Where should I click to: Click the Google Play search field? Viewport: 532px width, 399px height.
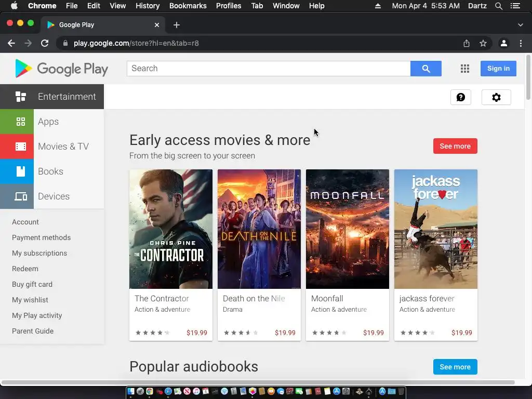point(269,69)
